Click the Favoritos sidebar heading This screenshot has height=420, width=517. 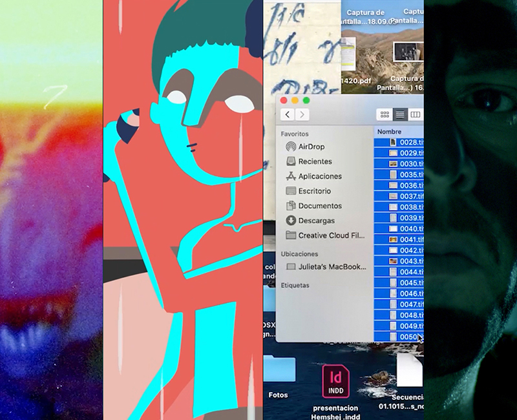click(x=295, y=134)
